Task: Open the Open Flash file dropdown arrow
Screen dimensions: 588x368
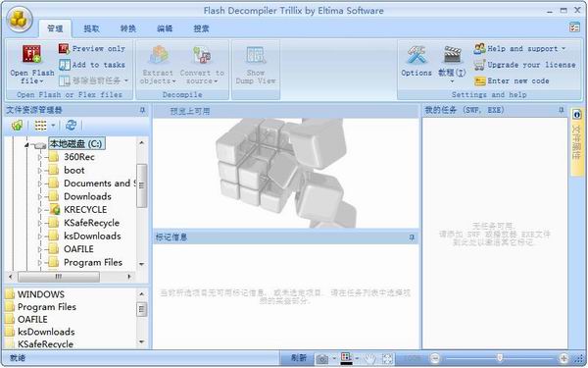Action: point(41,81)
